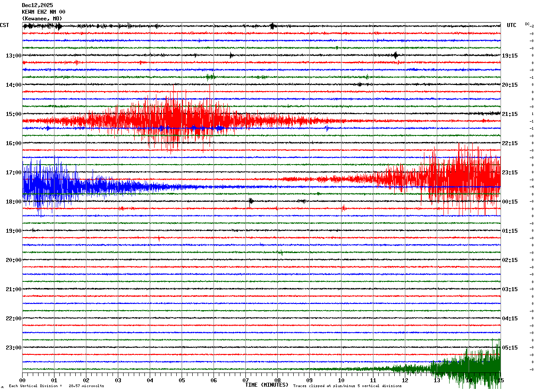Click the 02:15 UTC time label
This screenshot has width=536, height=392.
[510, 260]
